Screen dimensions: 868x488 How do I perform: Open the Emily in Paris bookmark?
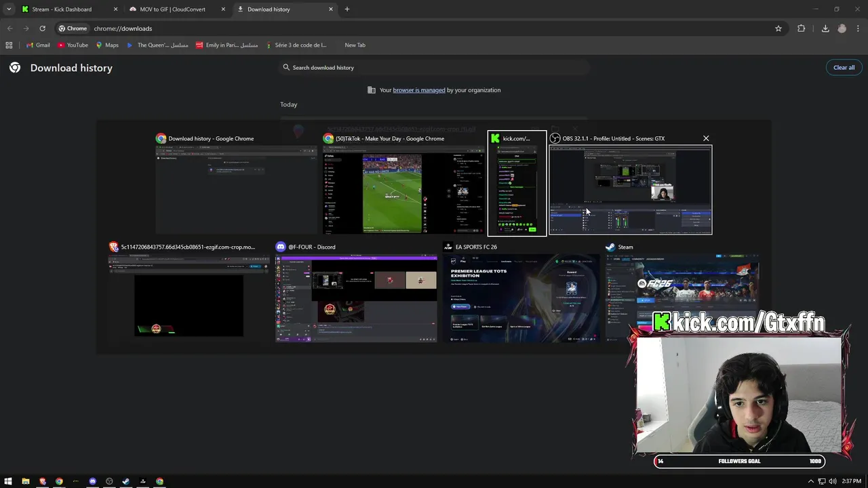226,45
